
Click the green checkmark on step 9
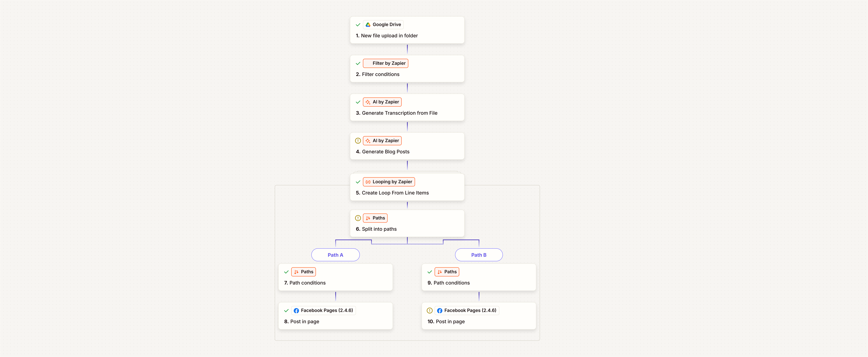tap(430, 272)
